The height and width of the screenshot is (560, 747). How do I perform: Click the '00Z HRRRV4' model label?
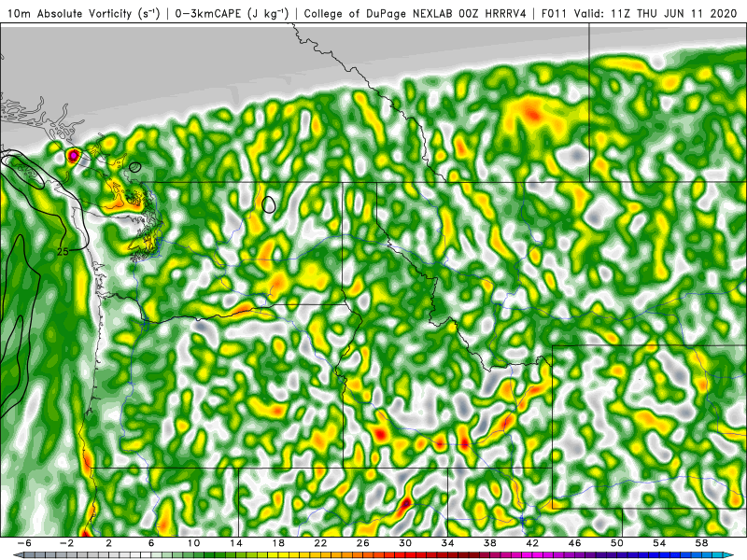(493, 13)
